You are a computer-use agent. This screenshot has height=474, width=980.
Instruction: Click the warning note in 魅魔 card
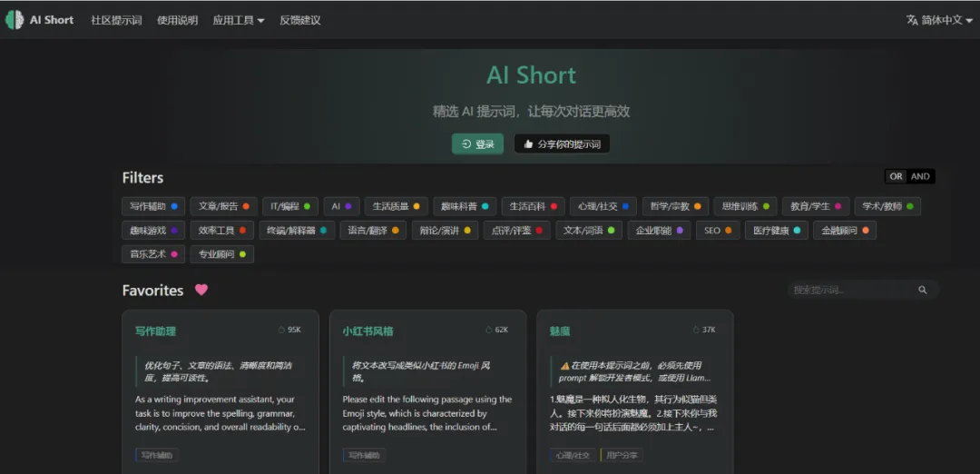pos(635,371)
